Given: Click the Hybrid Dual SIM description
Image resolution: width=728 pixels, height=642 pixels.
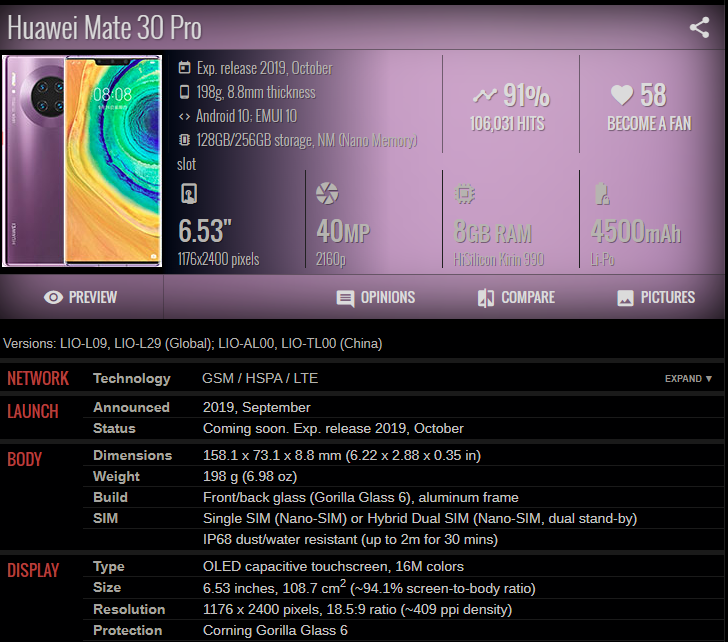Looking at the screenshot, I should [x=420, y=518].
